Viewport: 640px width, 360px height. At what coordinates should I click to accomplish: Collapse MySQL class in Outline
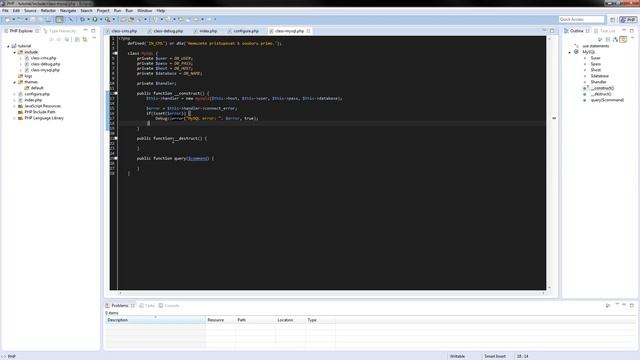(570, 52)
